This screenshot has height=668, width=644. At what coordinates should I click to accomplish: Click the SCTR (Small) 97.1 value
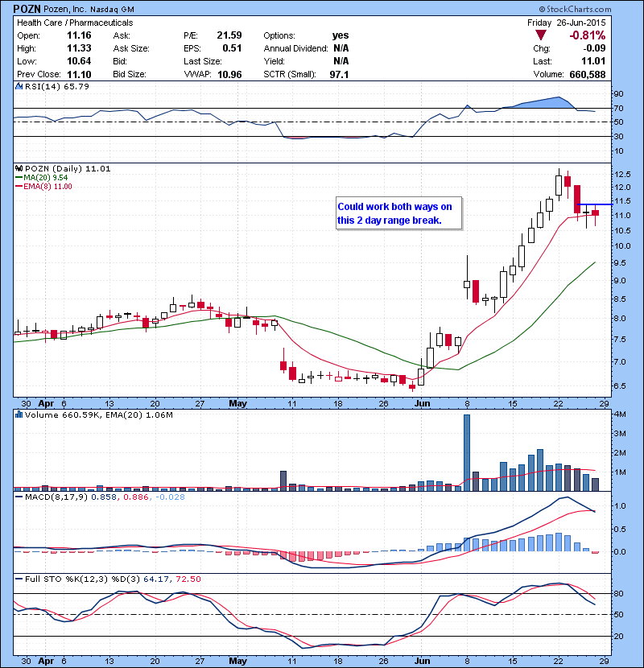339,74
